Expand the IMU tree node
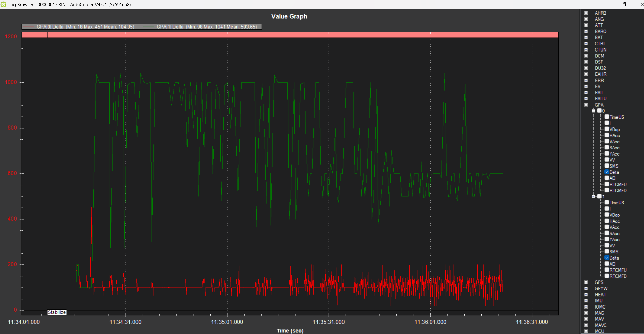The height and width of the screenshot is (334, 644). tap(586, 301)
